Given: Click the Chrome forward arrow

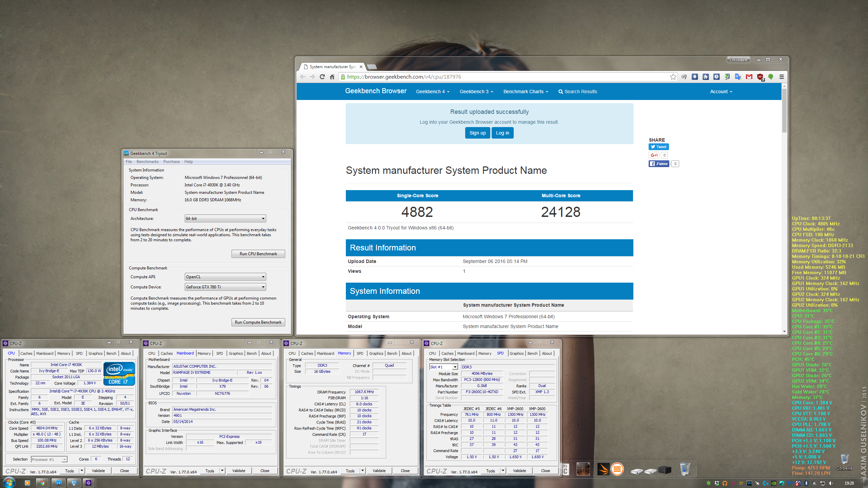Looking at the screenshot, I should [312, 77].
